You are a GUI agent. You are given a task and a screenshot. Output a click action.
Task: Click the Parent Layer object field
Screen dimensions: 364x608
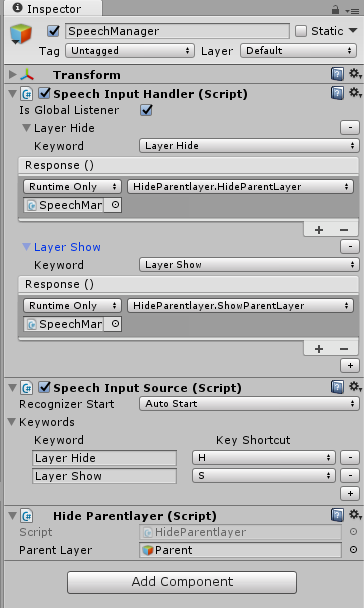click(240, 550)
